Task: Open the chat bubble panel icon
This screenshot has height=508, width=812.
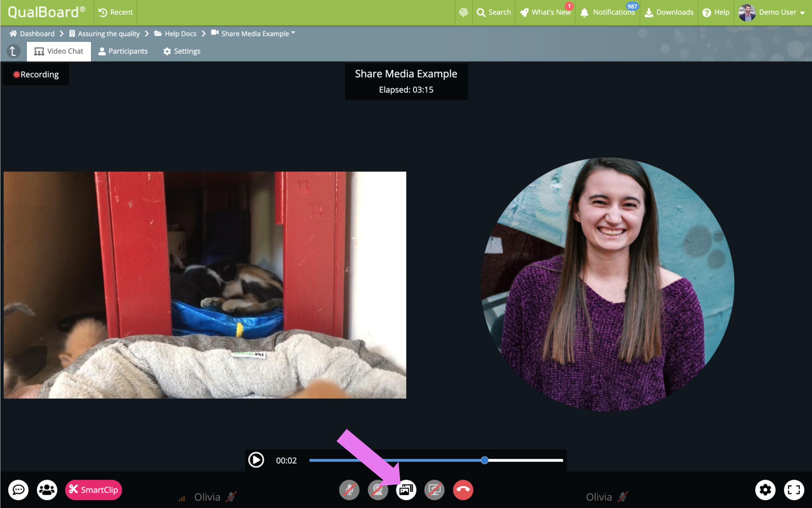Action: (18, 490)
